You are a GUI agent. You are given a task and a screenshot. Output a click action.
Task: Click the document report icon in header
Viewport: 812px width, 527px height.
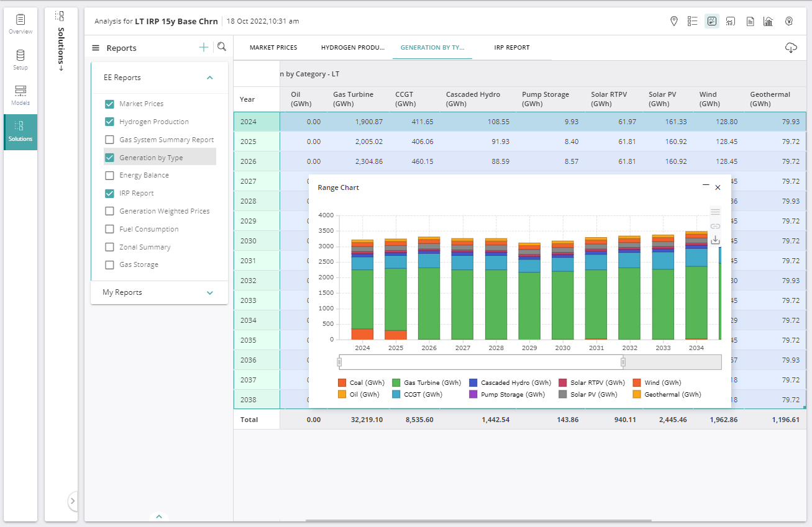750,21
